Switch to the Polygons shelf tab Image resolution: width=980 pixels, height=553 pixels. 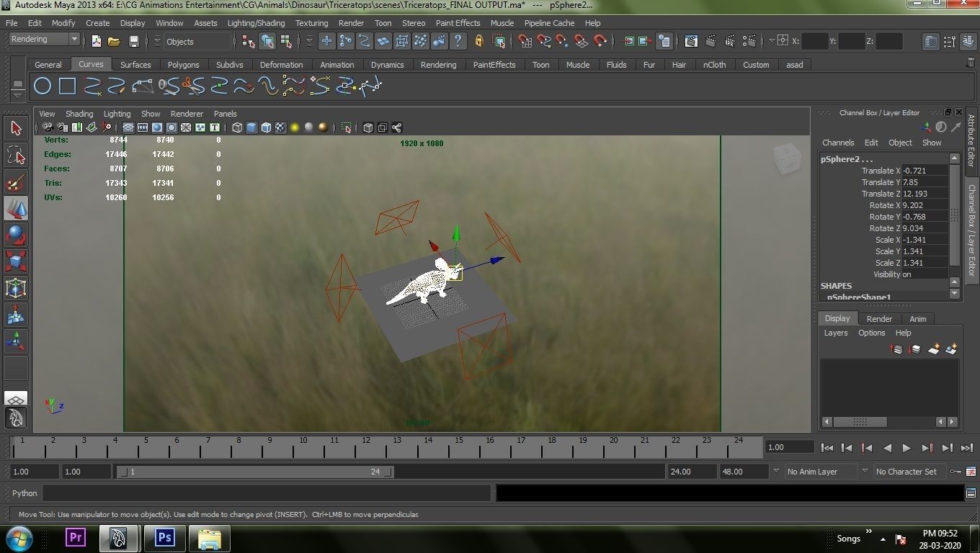tap(183, 65)
